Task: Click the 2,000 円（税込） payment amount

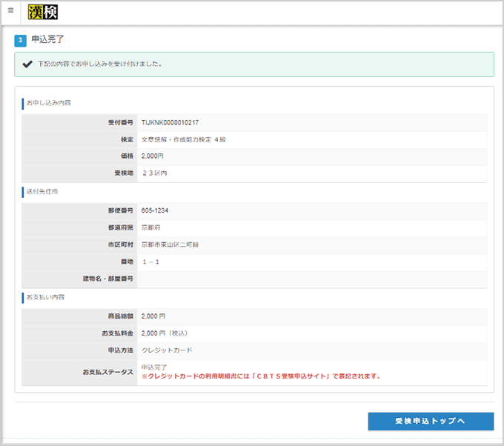Action: click(x=165, y=333)
